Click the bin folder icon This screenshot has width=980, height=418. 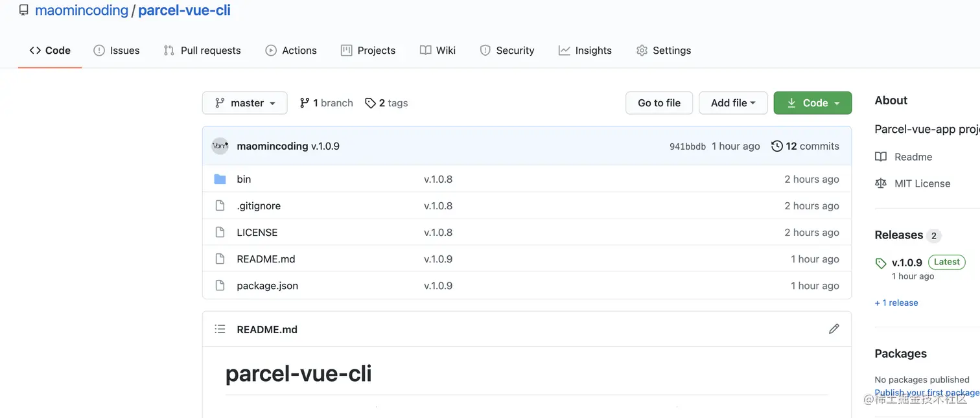click(x=220, y=179)
